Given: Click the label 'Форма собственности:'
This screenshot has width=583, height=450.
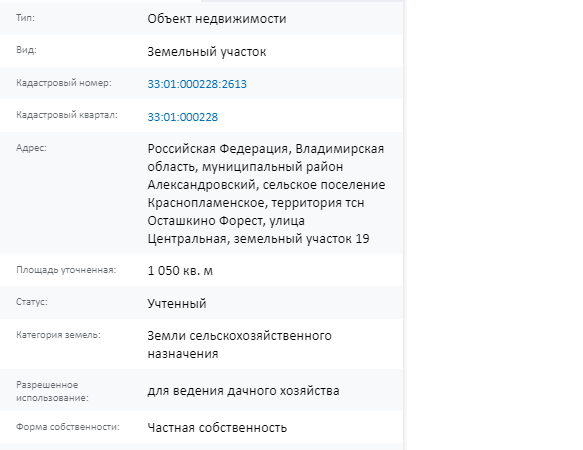Looking at the screenshot, I should pos(68,427).
